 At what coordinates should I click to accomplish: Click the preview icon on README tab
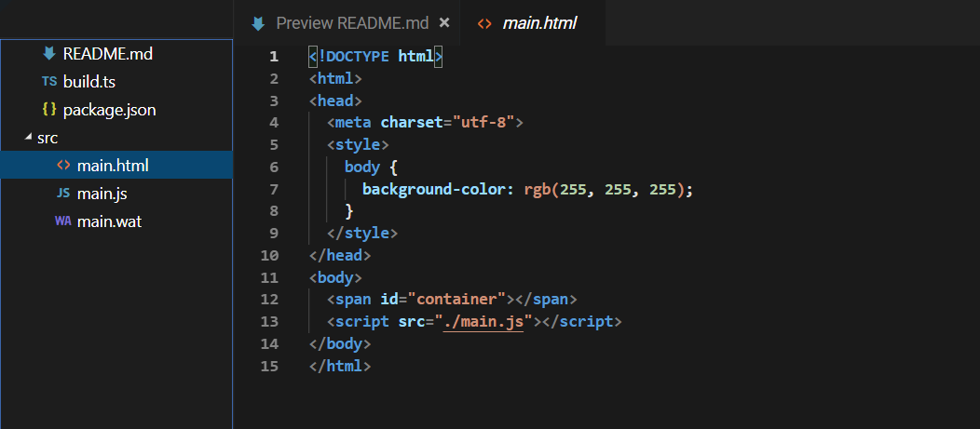(258, 22)
